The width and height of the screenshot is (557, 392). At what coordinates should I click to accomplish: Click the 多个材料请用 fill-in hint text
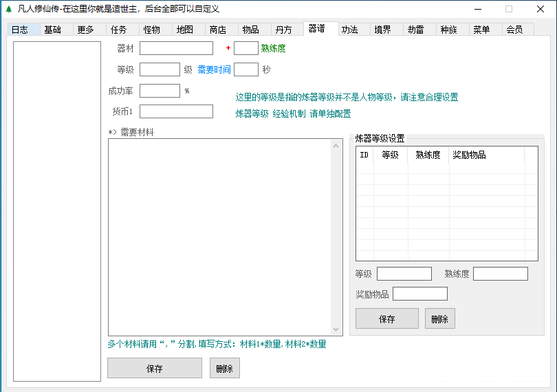coord(217,344)
